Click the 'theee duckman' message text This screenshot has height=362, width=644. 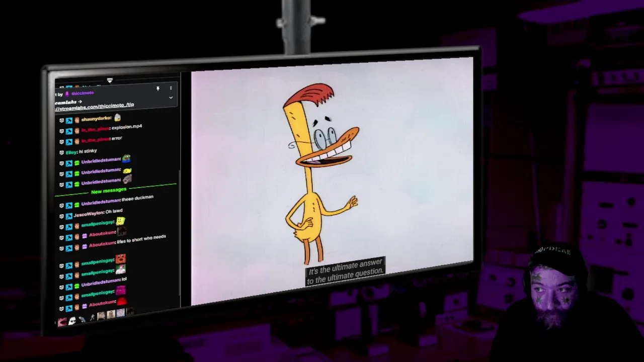(137, 199)
